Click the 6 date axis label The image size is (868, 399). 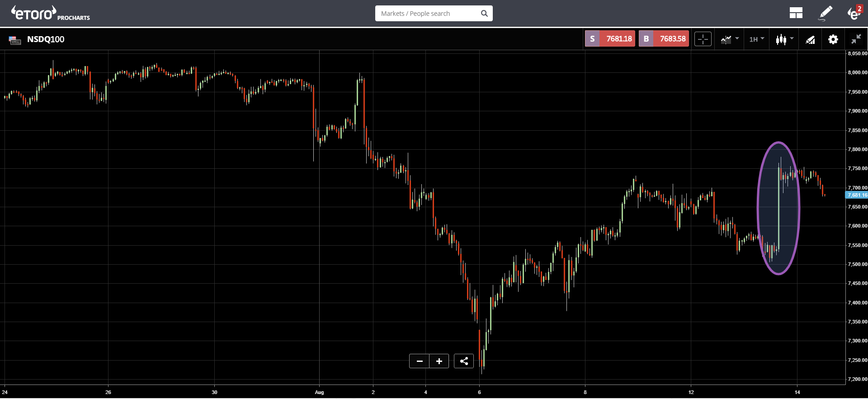point(479,392)
